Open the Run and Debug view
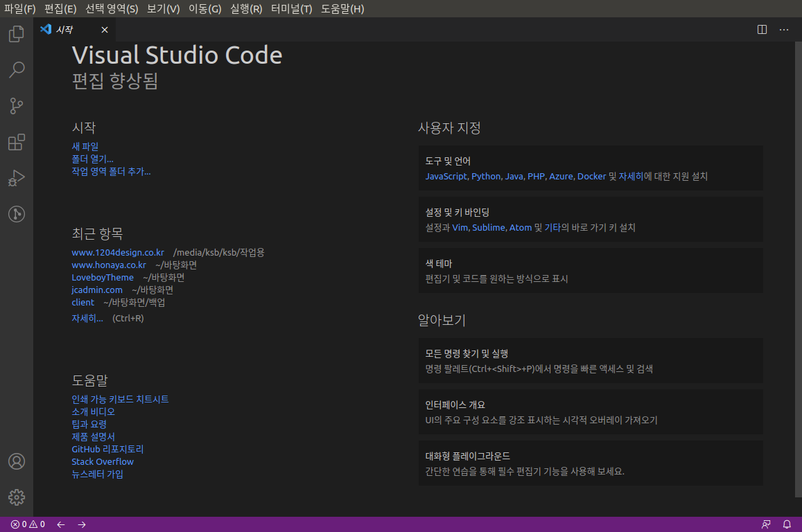The image size is (802, 532). point(17,178)
